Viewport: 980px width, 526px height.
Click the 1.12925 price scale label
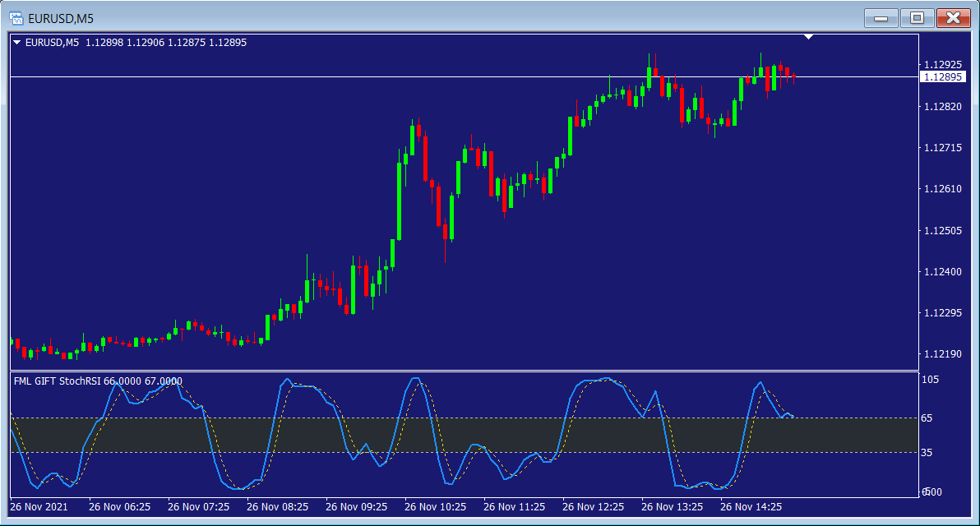942,64
